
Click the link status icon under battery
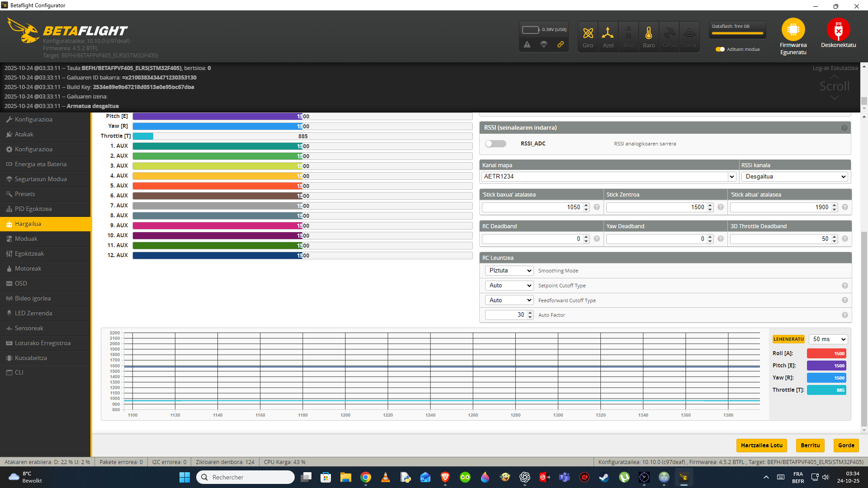coord(561,44)
